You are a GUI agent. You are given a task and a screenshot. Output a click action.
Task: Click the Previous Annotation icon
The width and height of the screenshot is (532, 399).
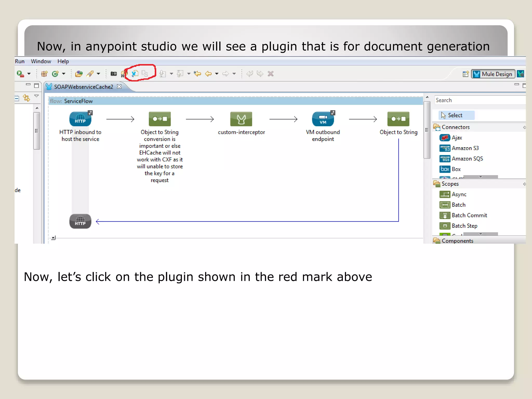click(x=180, y=74)
